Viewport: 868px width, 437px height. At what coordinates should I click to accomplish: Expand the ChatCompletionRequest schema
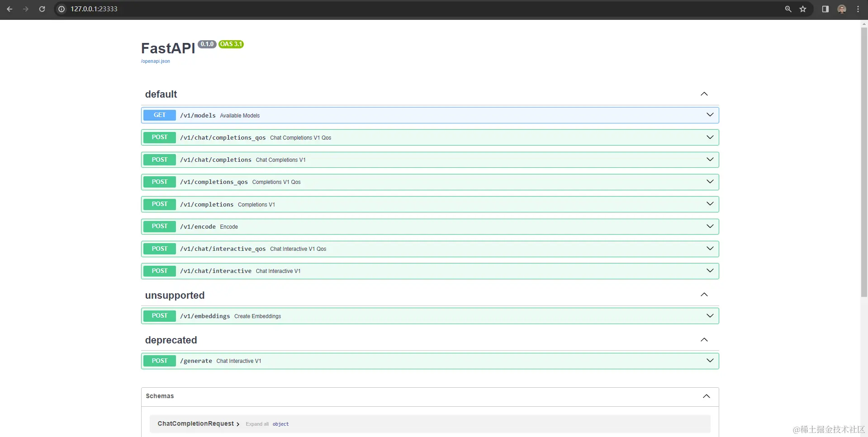point(199,424)
